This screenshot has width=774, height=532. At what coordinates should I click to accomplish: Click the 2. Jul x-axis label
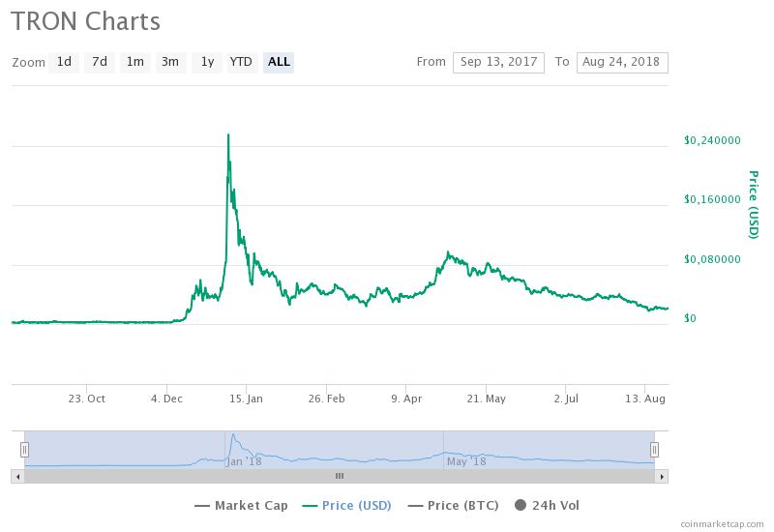566,399
